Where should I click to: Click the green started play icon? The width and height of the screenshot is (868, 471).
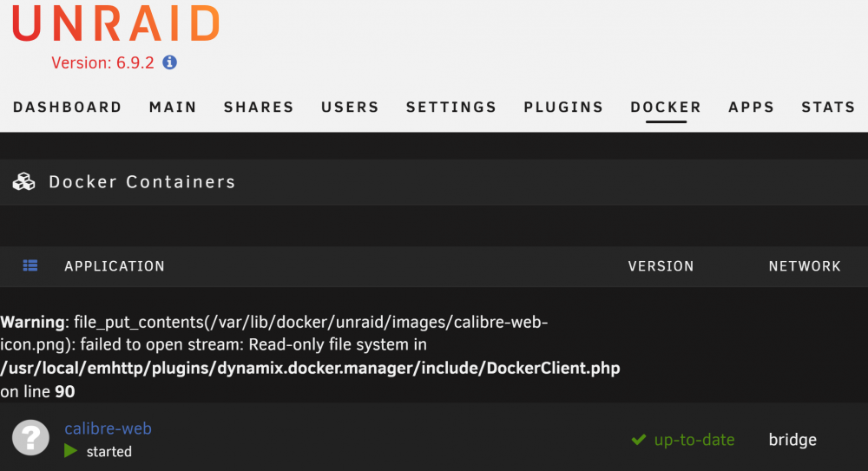click(70, 451)
